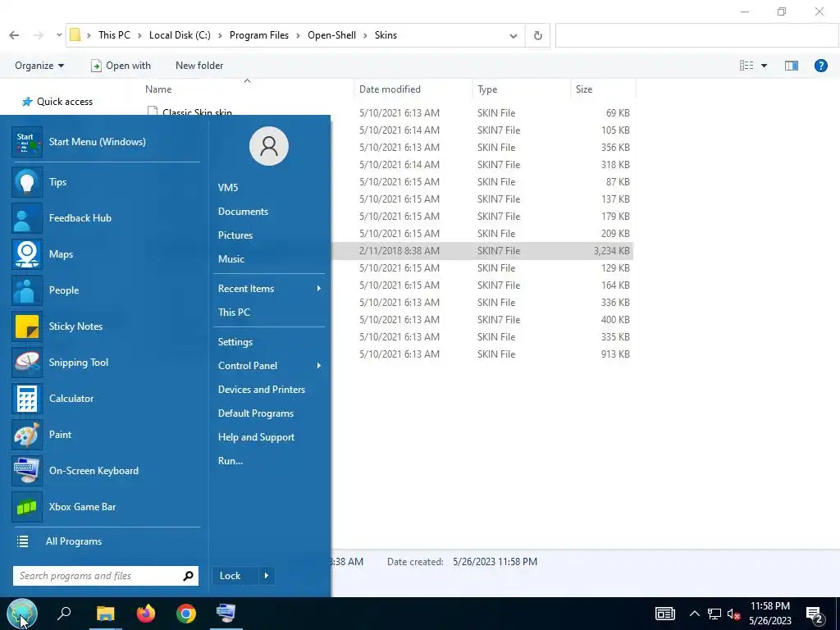Open Start Menu (Windows) entry
The height and width of the screenshot is (630, 840).
pyautogui.click(x=106, y=142)
